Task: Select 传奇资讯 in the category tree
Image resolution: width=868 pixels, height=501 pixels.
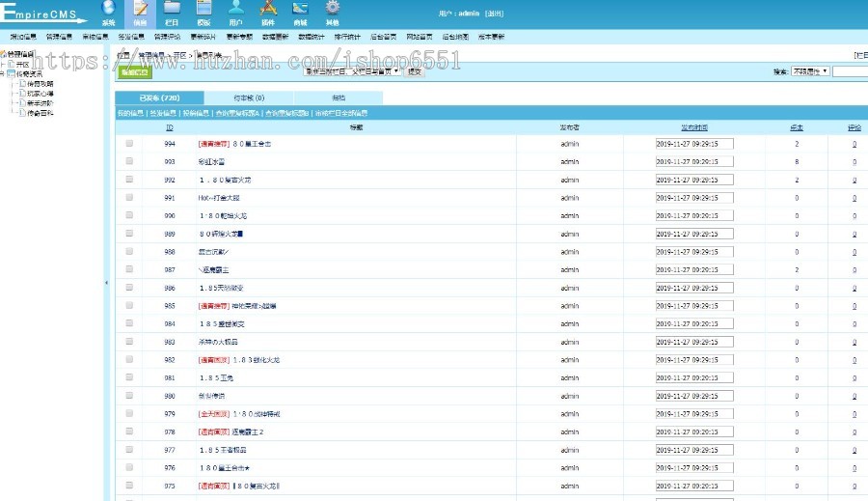Action: click(x=29, y=73)
